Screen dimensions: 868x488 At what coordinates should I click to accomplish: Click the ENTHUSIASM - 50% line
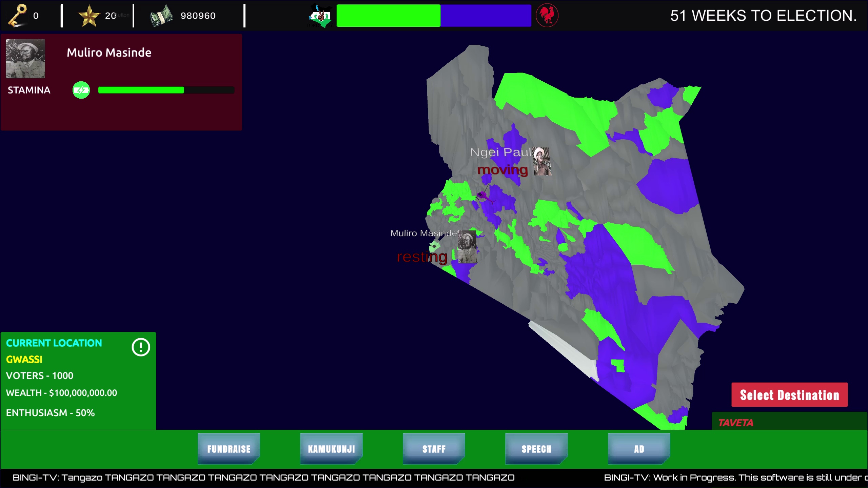(50, 413)
